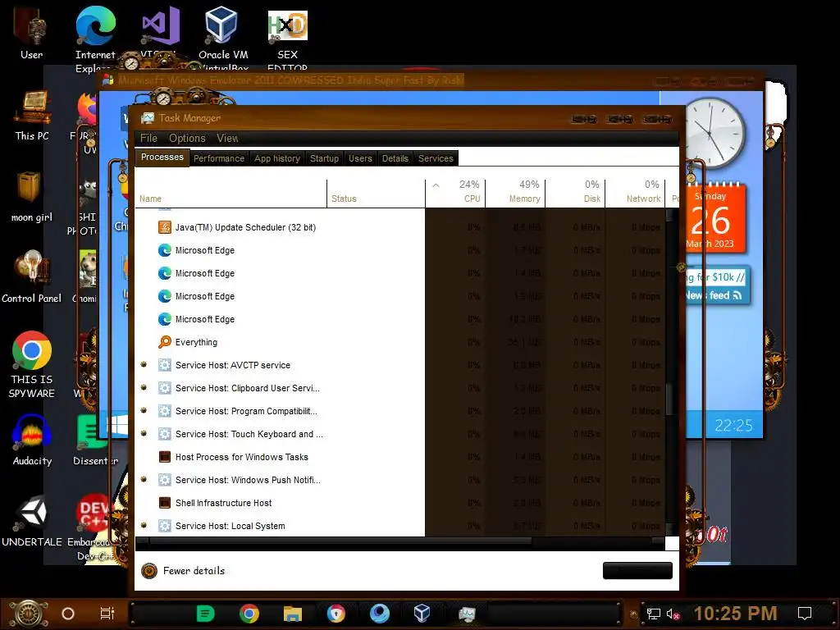Sort processes by the Status column
Image resolution: width=840 pixels, height=630 pixels.
[376, 194]
